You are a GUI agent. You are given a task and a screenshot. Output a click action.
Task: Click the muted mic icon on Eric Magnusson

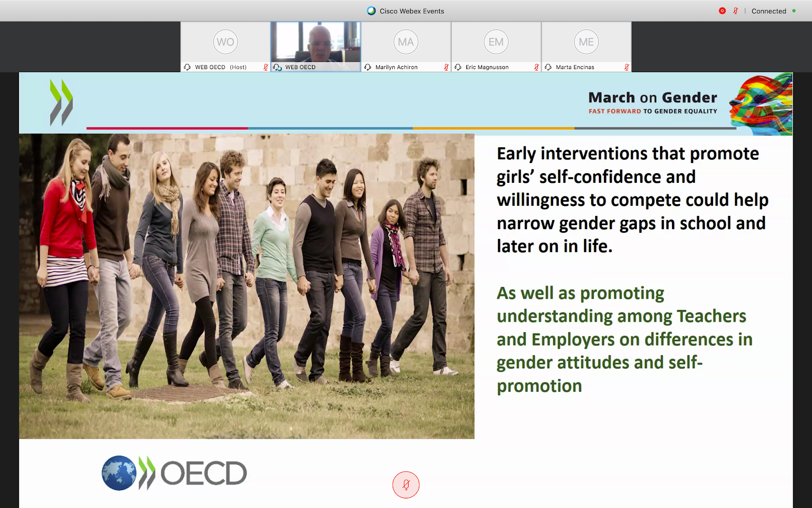(536, 67)
